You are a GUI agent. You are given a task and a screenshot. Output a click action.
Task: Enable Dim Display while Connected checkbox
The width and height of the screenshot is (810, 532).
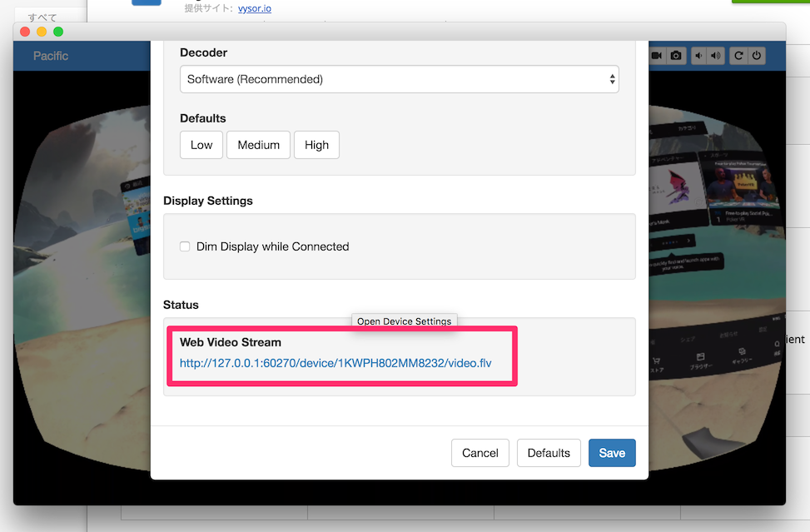pos(185,246)
